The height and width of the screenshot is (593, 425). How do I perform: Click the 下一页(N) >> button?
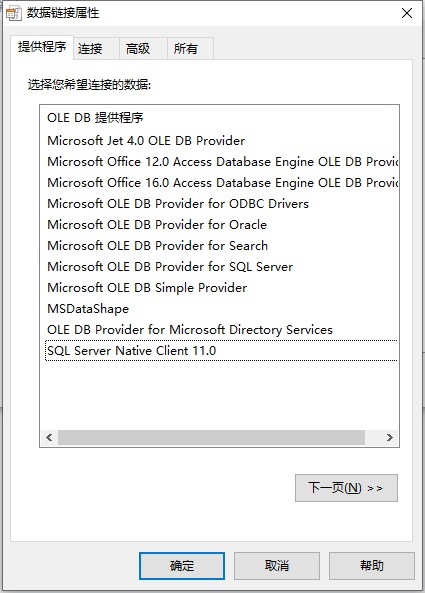coord(346,488)
